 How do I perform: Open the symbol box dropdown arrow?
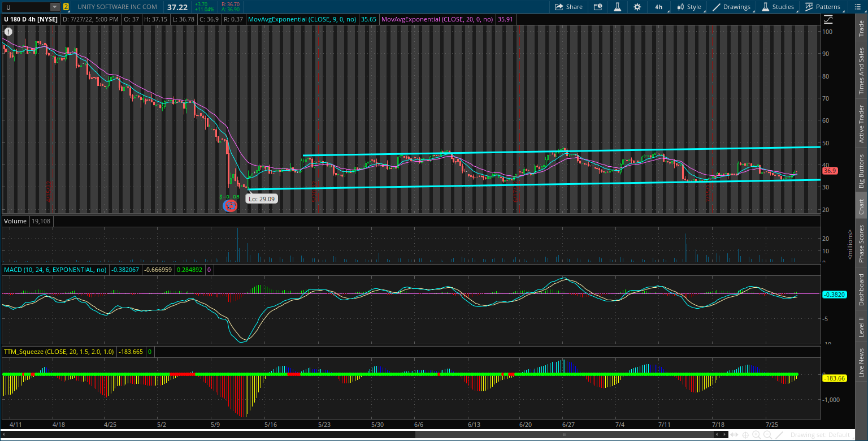click(x=54, y=7)
